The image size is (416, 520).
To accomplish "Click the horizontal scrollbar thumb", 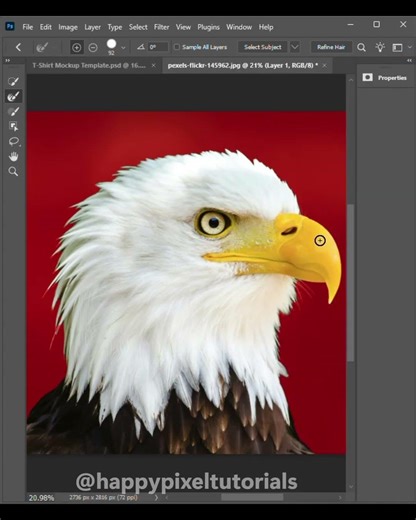I will (x=252, y=497).
